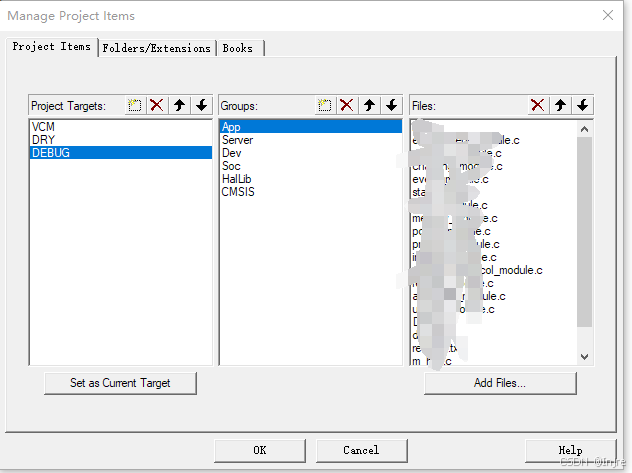The width and height of the screenshot is (632, 473).
Task: Delete the selected file
Action: pos(538,106)
